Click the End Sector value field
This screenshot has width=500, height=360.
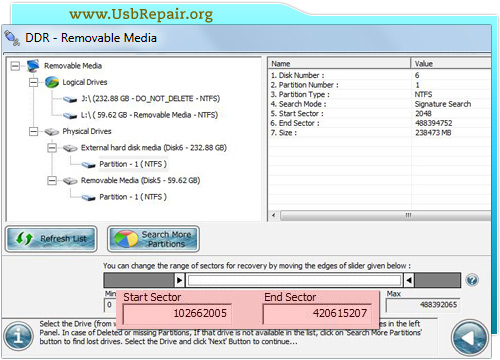[317, 313]
